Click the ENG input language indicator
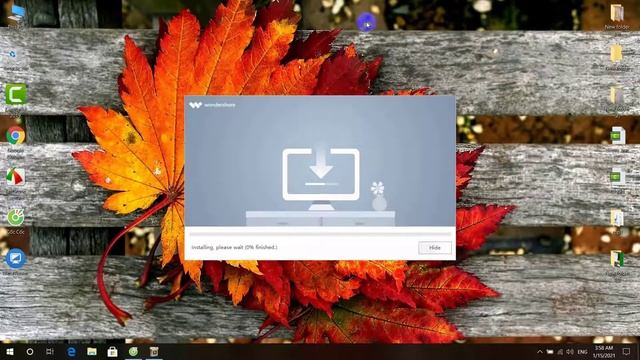This screenshot has width=640, height=360. (x=582, y=352)
